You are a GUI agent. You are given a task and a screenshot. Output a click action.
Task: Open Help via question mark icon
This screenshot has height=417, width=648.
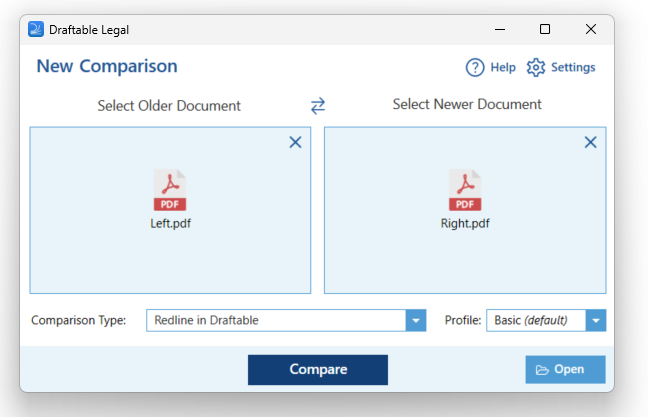[475, 67]
